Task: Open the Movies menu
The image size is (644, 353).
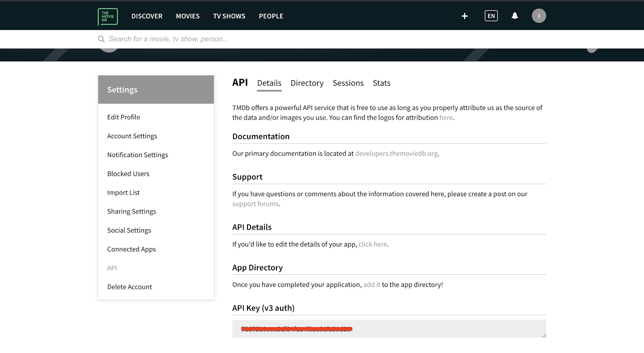Action: tap(188, 16)
